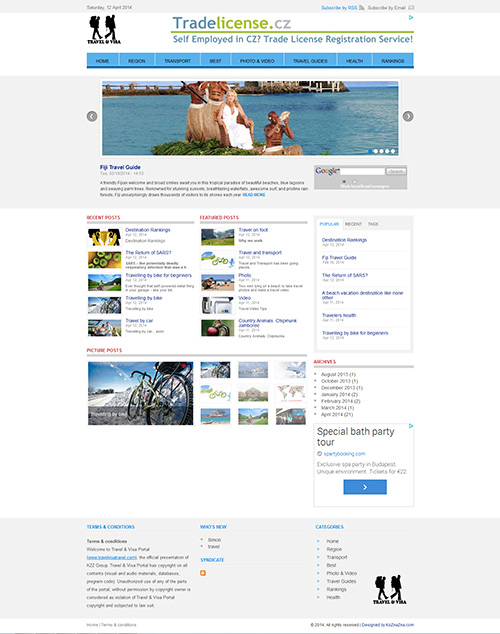Click the AdChoices icon on the Tradelicense banner
The image size is (500, 634).
pyautogui.click(x=411, y=17)
